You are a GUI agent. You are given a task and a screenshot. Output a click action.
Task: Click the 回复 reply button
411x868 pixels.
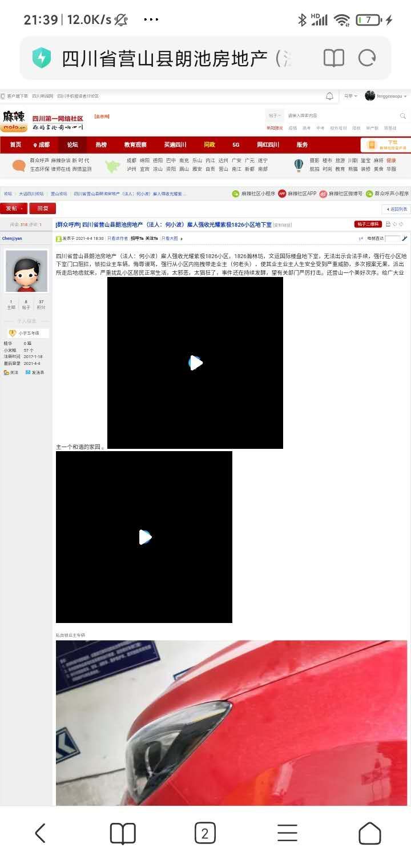pos(43,208)
